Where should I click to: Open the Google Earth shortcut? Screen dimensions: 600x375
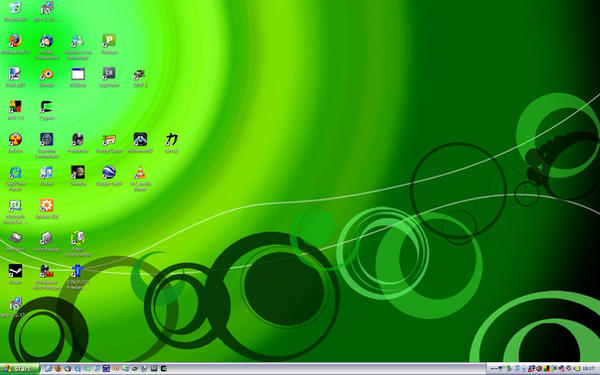pyautogui.click(x=109, y=173)
